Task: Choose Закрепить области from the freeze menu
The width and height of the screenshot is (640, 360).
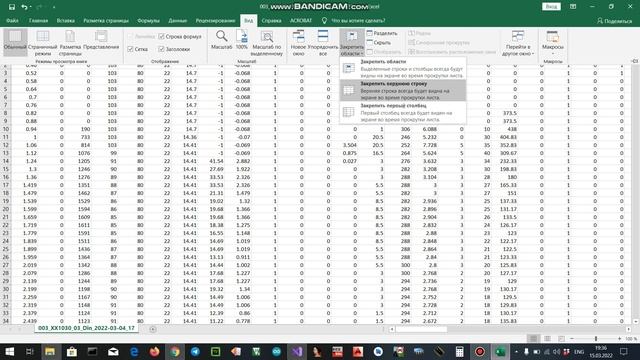Action: point(403,68)
